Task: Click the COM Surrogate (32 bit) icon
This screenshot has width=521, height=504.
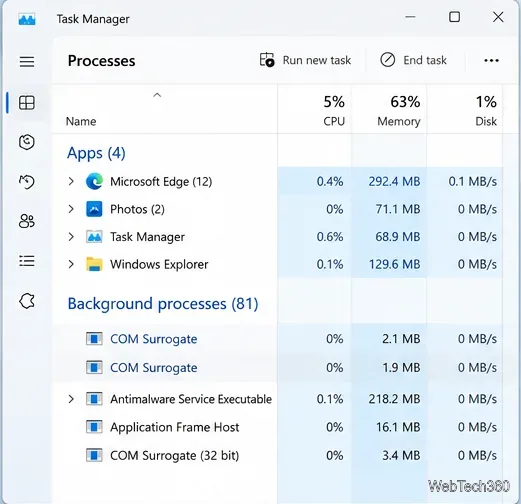Action: (x=94, y=455)
